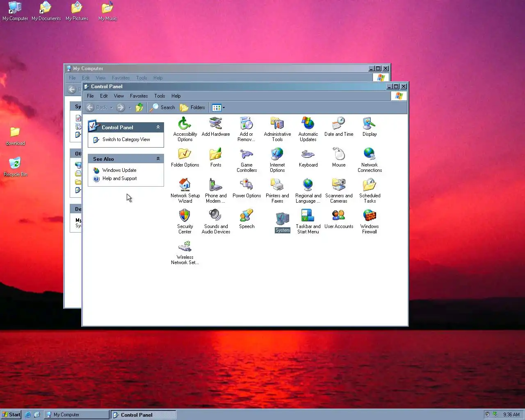Image resolution: width=525 pixels, height=420 pixels.
Task: Open the Windows Update link
Action: (119, 170)
